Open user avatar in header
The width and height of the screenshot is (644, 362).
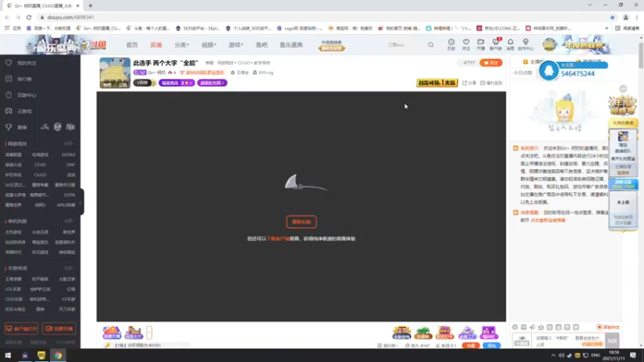point(550,45)
